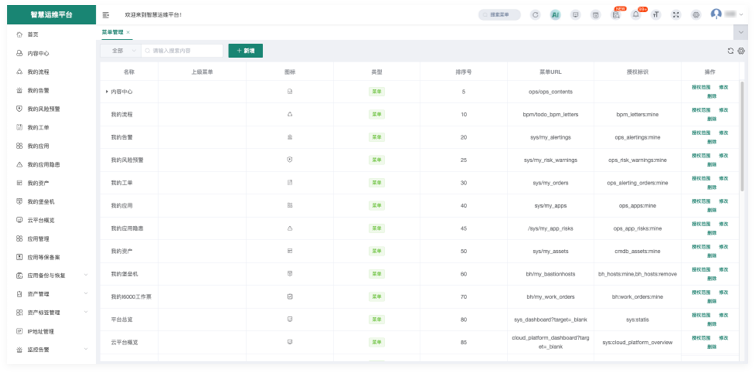Click 修改 in 我的流程 row
Image resolution: width=755 pixels, height=373 pixels.
coord(723,110)
